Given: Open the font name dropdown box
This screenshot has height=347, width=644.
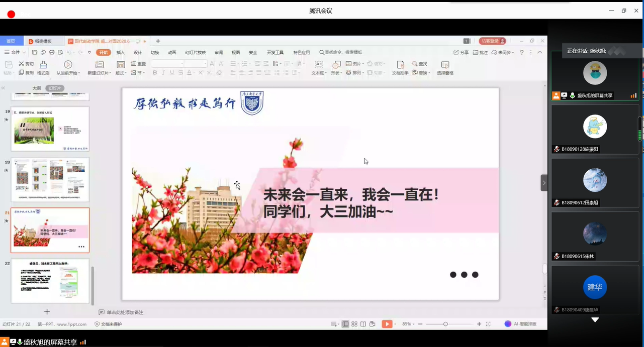Looking at the screenshot, I should (167, 64).
